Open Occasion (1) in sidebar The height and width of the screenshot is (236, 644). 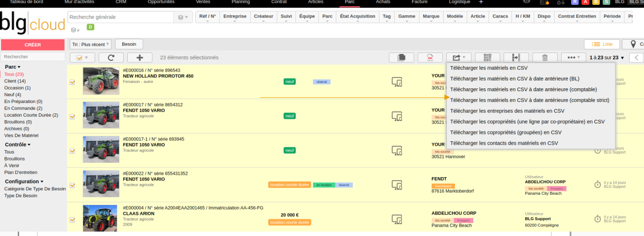[x=18, y=88]
